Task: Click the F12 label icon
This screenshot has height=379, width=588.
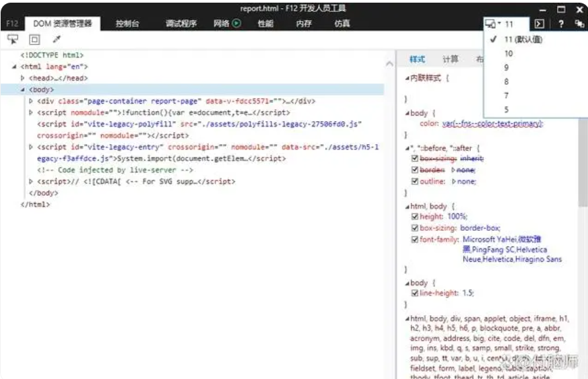Action: pos(12,24)
